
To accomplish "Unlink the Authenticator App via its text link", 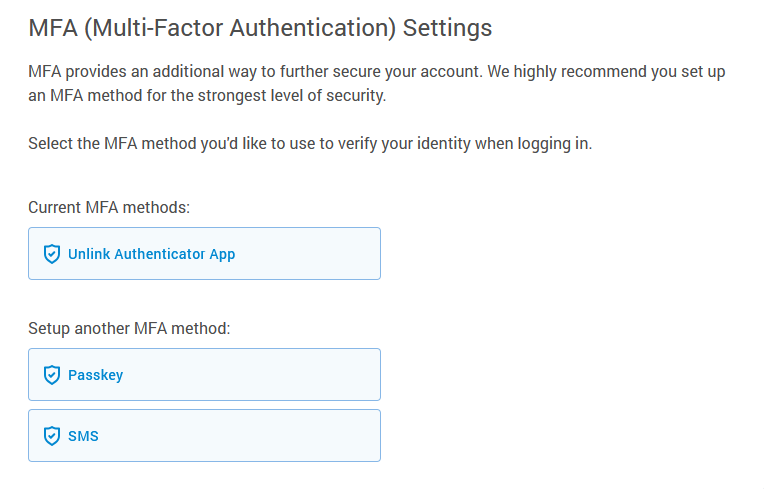I will (152, 254).
